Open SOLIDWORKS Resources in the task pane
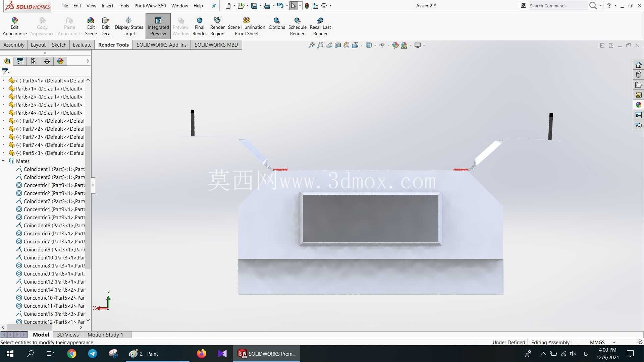The image size is (644, 362). pyautogui.click(x=638, y=65)
